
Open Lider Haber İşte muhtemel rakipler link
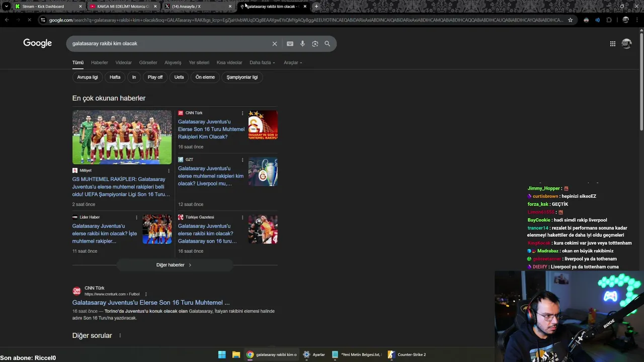105,234
